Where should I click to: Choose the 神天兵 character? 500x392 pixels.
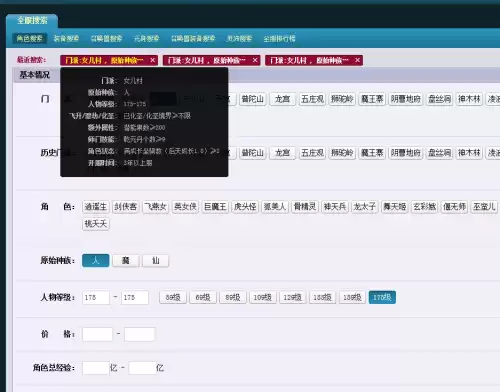point(335,207)
